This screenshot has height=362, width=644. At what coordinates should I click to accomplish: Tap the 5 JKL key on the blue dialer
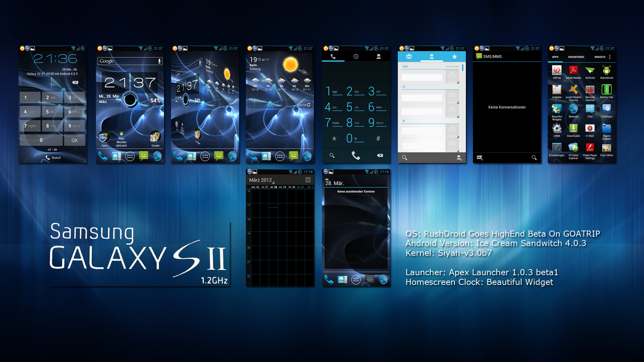[356, 107]
